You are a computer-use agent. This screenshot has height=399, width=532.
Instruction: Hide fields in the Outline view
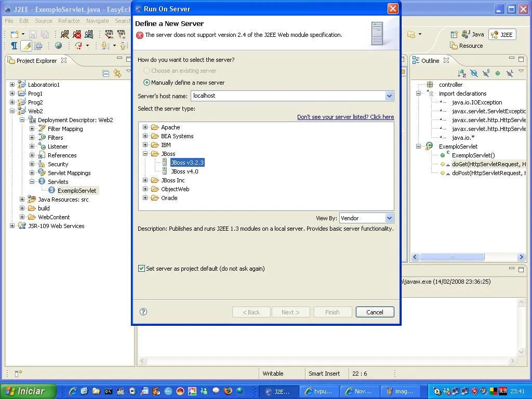click(474, 74)
